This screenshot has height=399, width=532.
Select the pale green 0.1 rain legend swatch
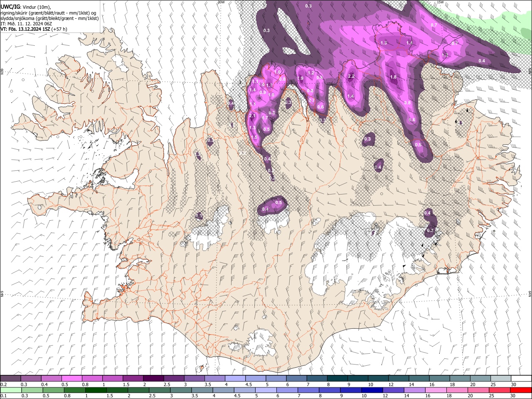pyautogui.click(x=11, y=390)
